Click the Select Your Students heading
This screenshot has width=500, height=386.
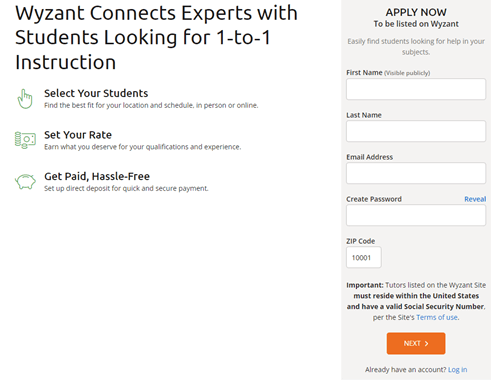coord(96,93)
